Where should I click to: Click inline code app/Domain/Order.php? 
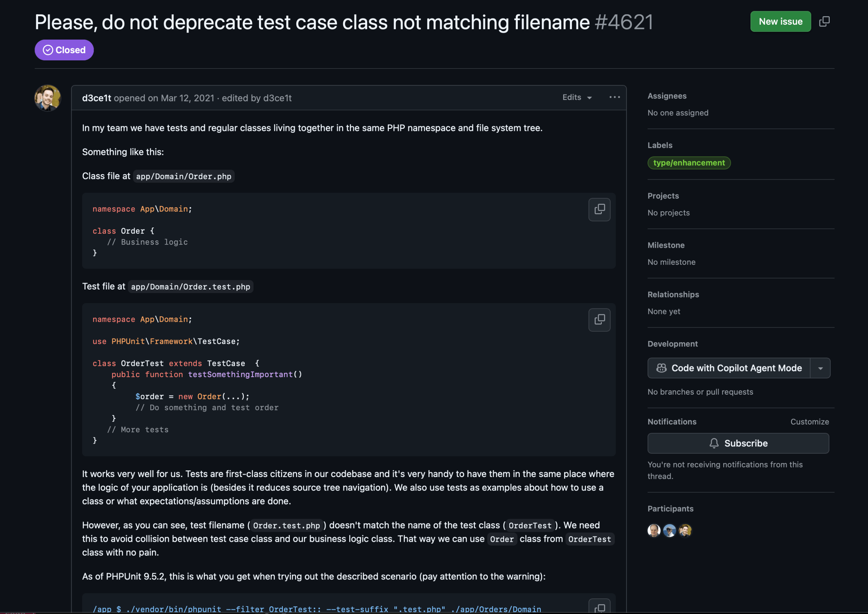pyautogui.click(x=183, y=177)
